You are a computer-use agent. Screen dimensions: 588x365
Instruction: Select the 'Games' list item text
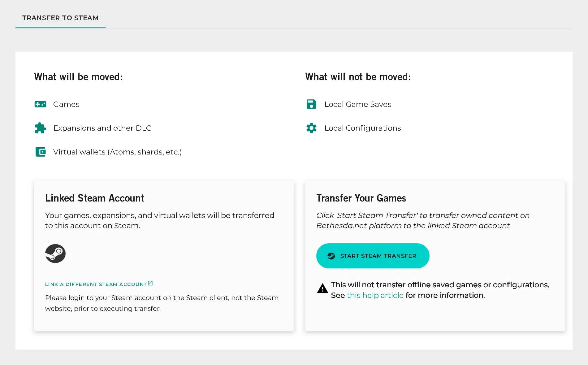tap(66, 104)
